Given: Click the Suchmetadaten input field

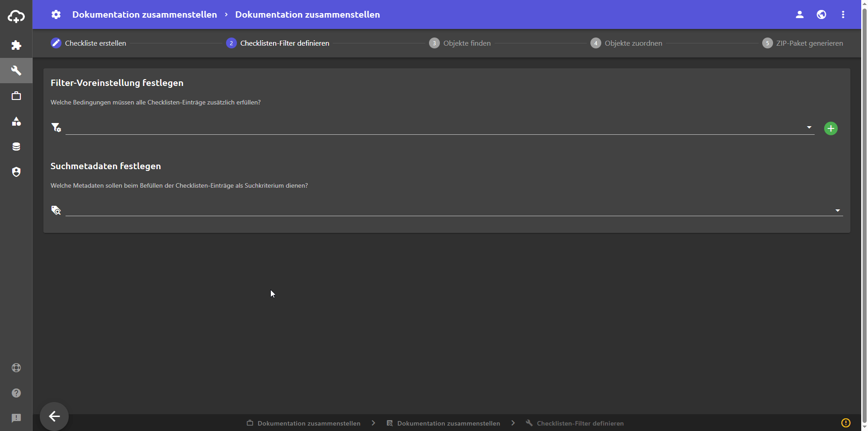Looking at the screenshot, I should 448,210.
